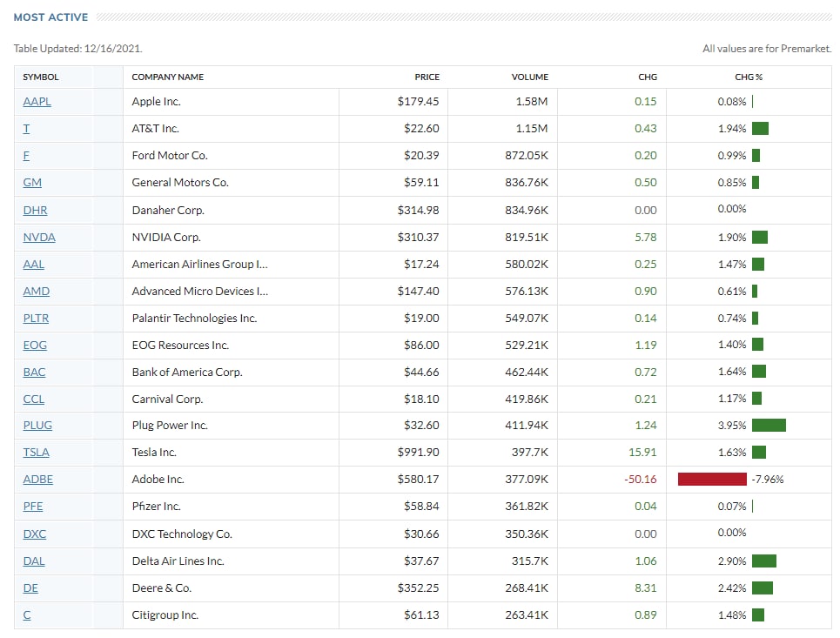Select the Adobe Inc. company name
840x638 pixels.
pyautogui.click(x=158, y=479)
